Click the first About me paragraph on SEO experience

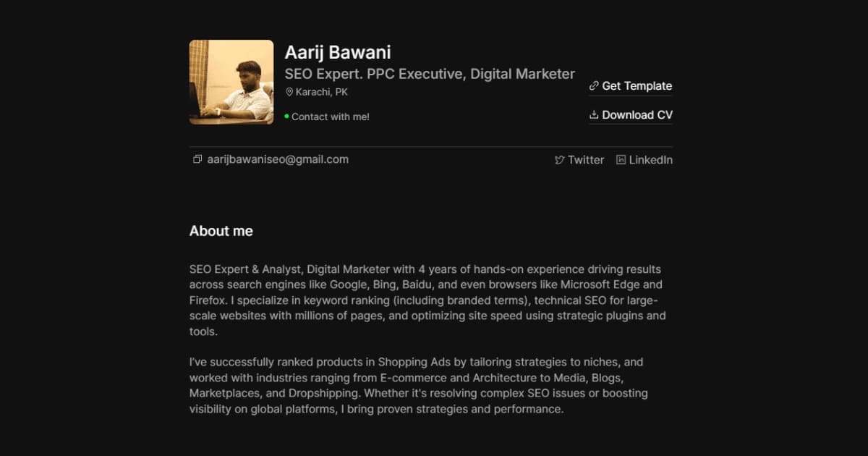tap(427, 300)
